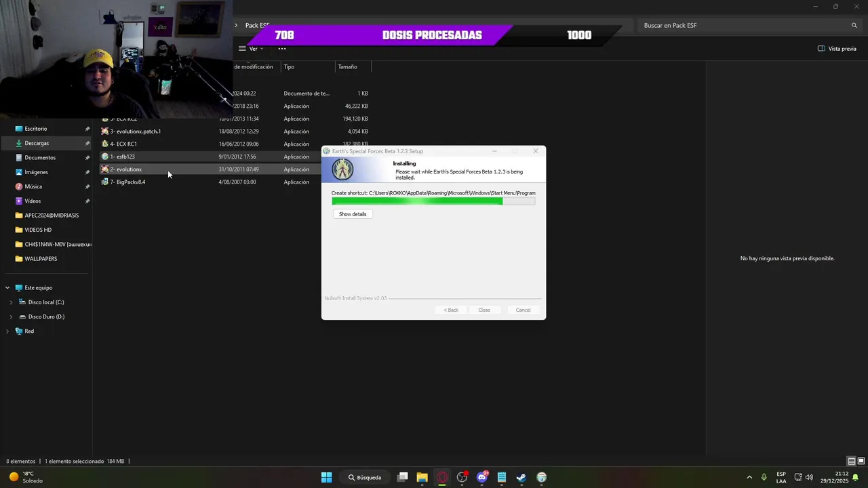Open the VIDEOS HD folder in sidebar
The image size is (868, 488).
coord(38,230)
